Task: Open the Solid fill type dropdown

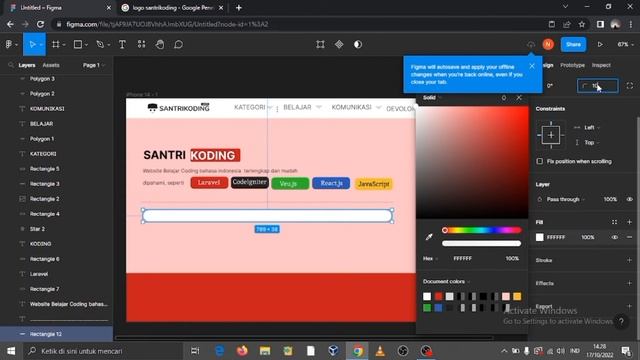Action: pyautogui.click(x=432, y=98)
